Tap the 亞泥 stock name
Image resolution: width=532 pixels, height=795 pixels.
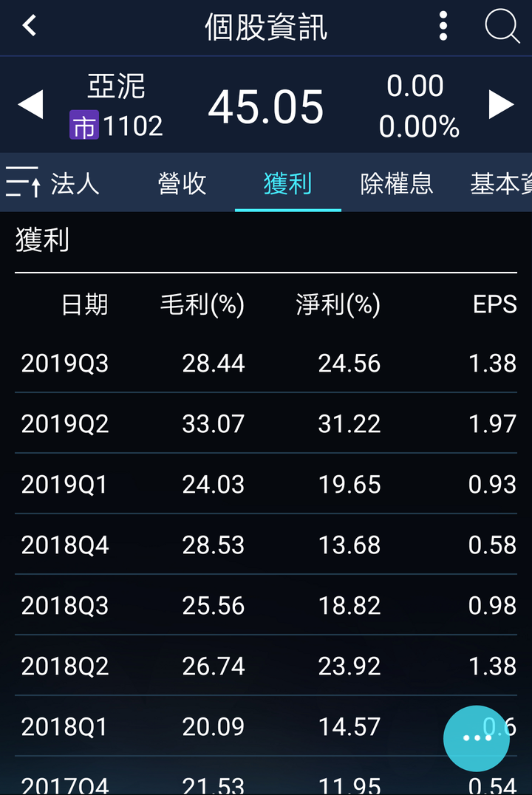tap(116, 86)
